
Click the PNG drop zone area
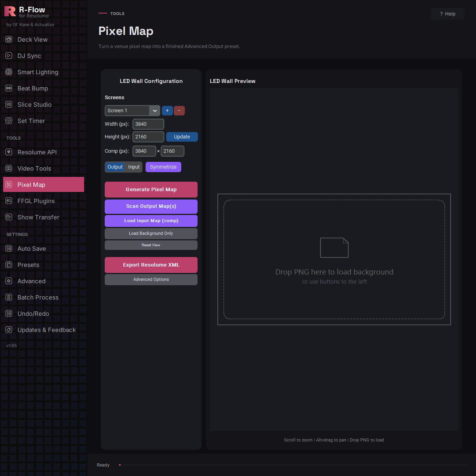(x=334, y=259)
